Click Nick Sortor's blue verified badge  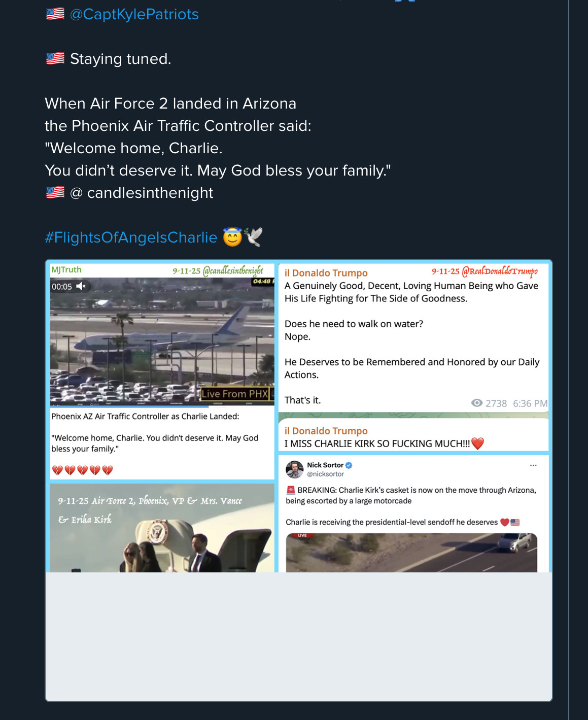[x=349, y=465]
